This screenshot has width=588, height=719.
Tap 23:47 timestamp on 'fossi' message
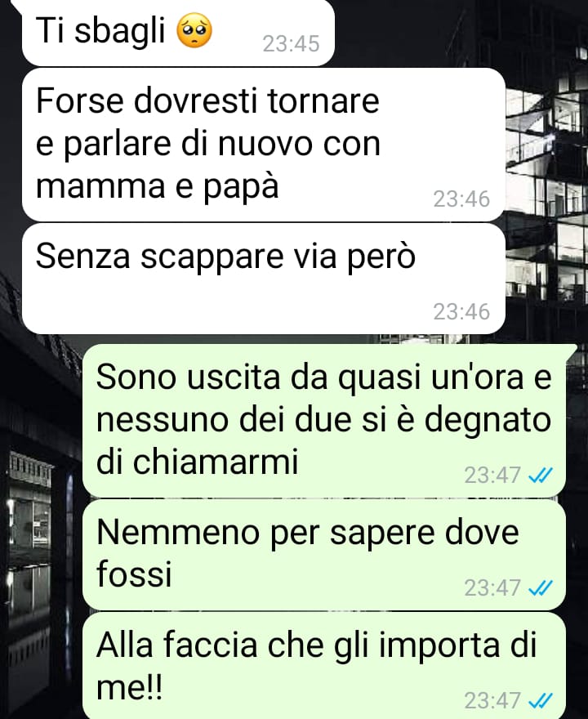point(492,587)
